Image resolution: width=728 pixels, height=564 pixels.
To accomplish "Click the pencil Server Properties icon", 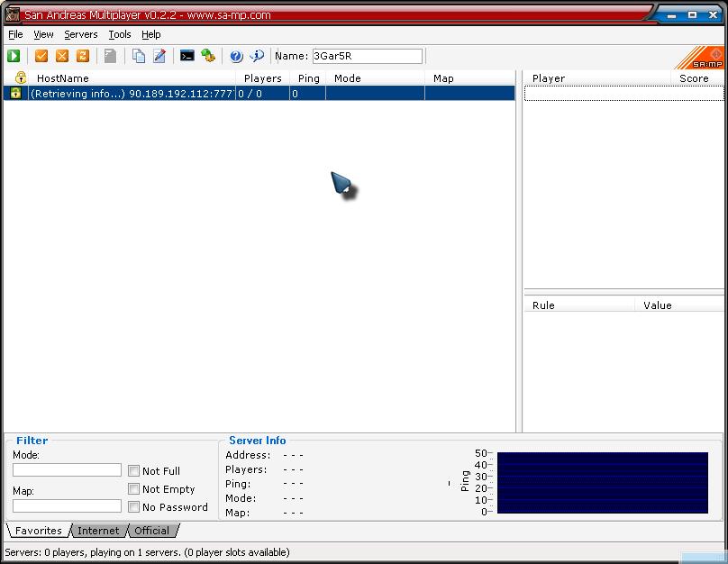I will (159, 56).
